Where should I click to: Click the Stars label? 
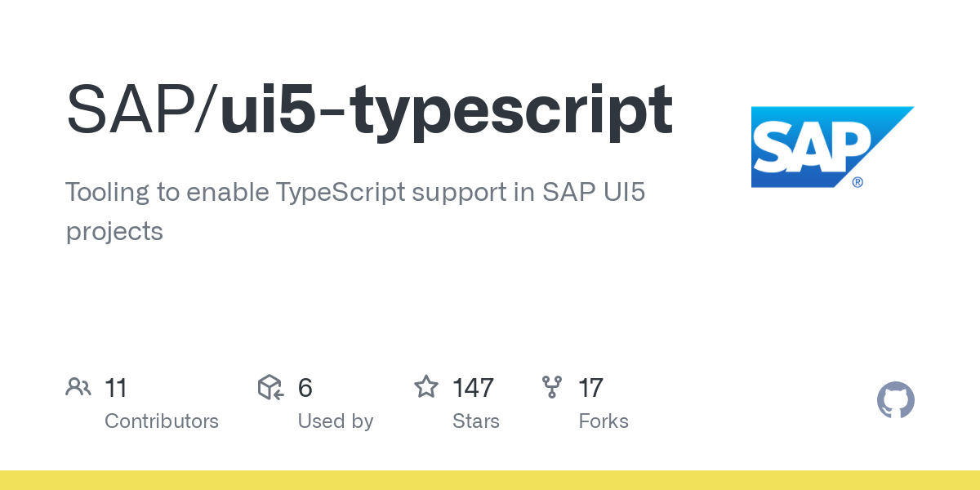tap(476, 421)
